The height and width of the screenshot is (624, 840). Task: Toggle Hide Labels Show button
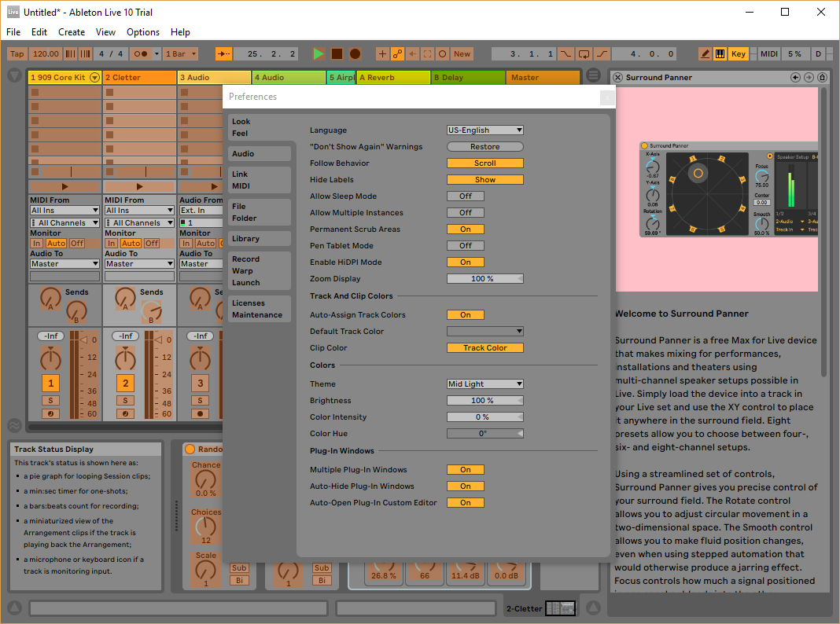[x=484, y=180]
